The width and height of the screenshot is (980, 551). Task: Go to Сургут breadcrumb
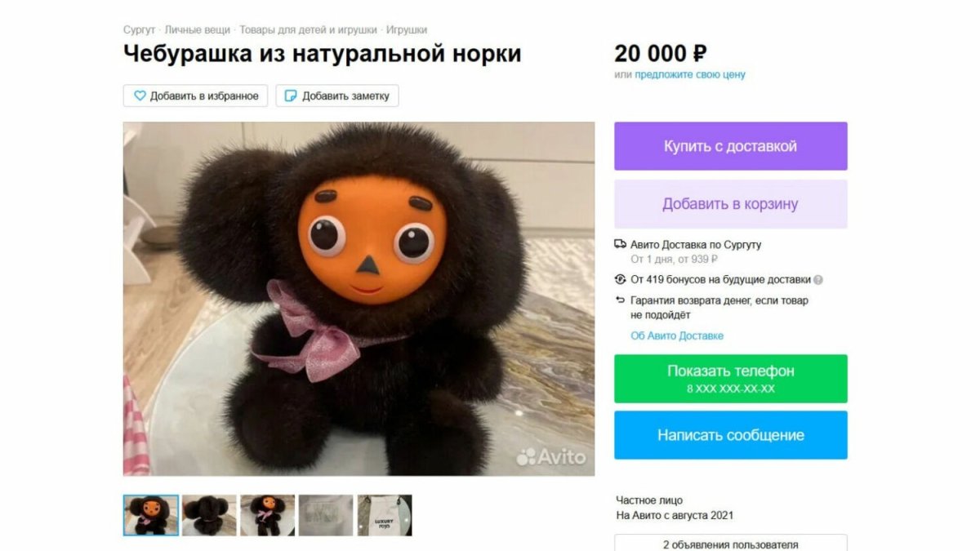pyautogui.click(x=139, y=30)
